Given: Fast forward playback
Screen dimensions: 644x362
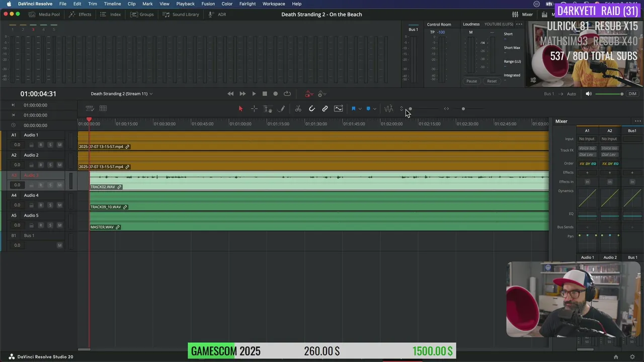Looking at the screenshot, I should 243,94.
